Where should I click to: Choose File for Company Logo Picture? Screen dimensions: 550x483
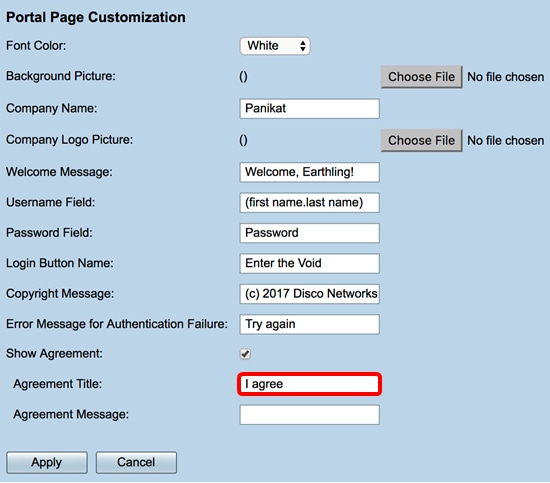pyautogui.click(x=422, y=140)
